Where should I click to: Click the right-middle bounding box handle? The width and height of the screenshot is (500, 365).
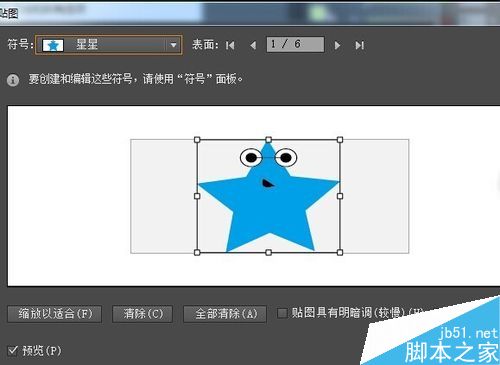pyautogui.click(x=340, y=196)
